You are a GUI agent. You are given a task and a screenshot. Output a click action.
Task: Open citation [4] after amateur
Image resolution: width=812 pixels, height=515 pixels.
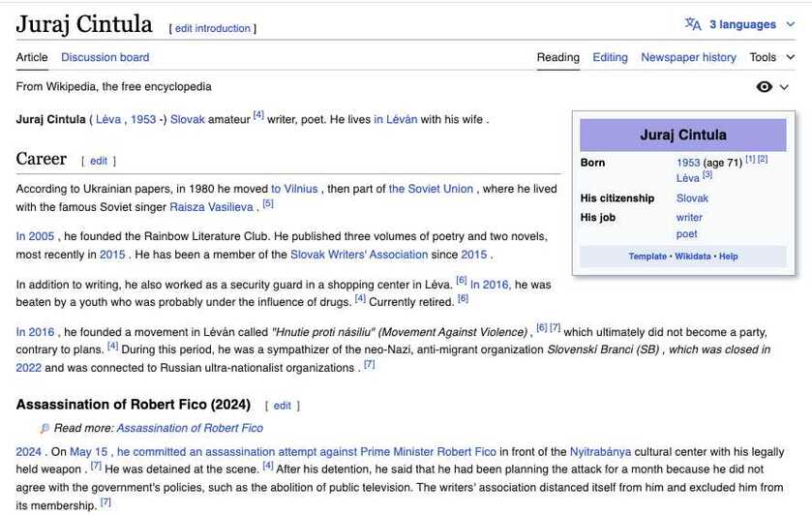[x=258, y=115]
